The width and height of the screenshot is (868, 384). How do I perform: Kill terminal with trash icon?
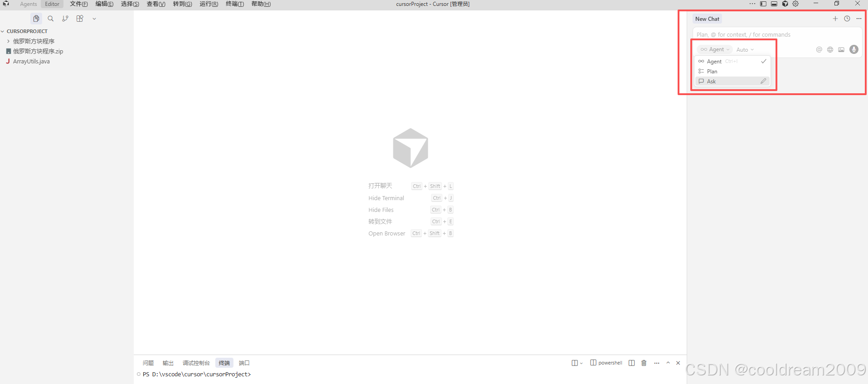click(644, 363)
